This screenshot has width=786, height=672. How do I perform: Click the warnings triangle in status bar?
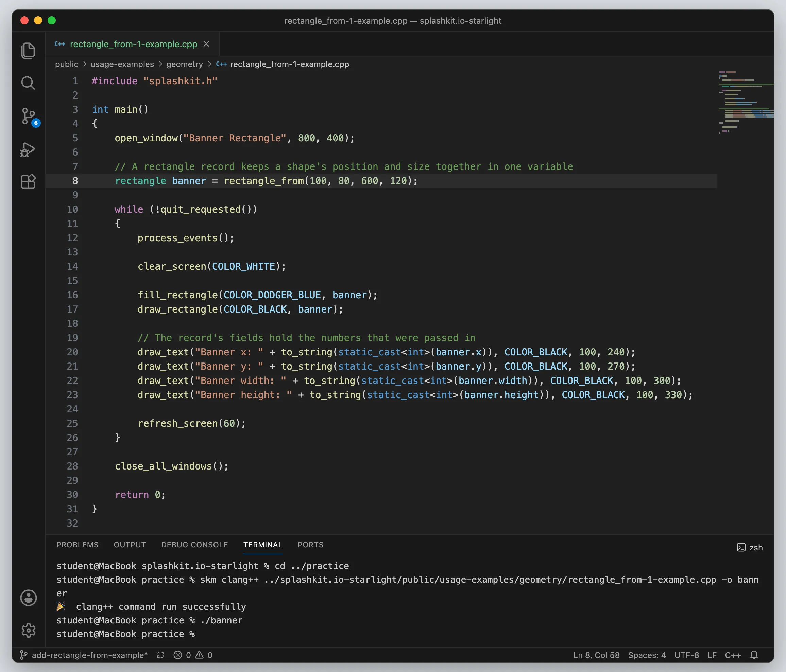click(x=199, y=655)
